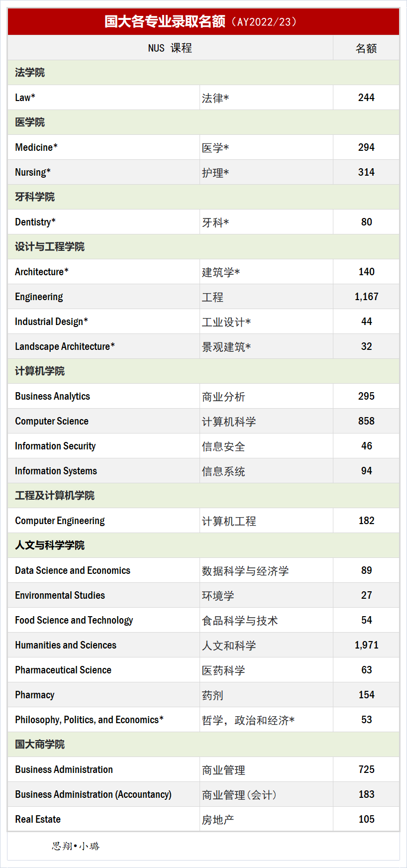Select the Dentistry* cell
Image resolution: width=407 pixels, height=868 pixels.
click(103, 222)
